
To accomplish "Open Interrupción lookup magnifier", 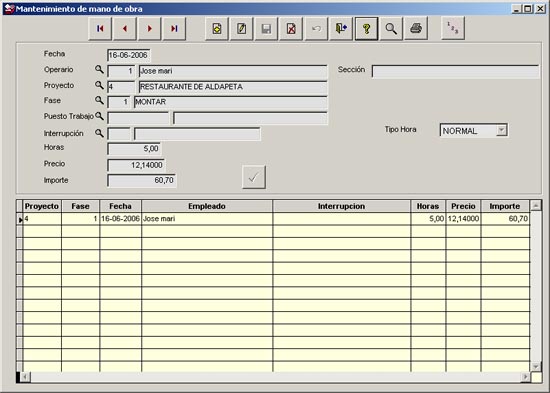I will click(x=99, y=133).
